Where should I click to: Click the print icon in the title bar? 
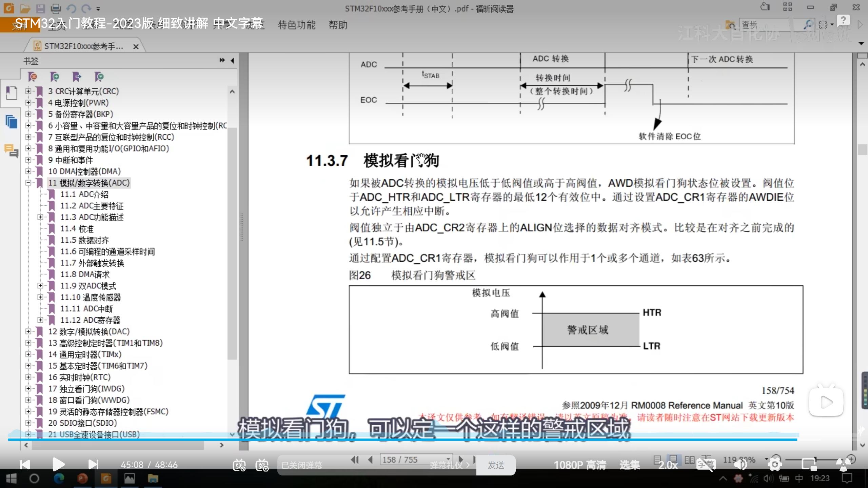click(x=55, y=8)
